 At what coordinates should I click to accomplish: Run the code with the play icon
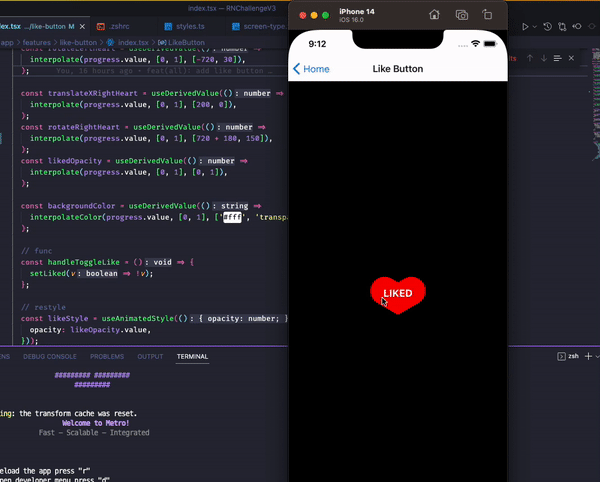pyautogui.click(x=525, y=26)
